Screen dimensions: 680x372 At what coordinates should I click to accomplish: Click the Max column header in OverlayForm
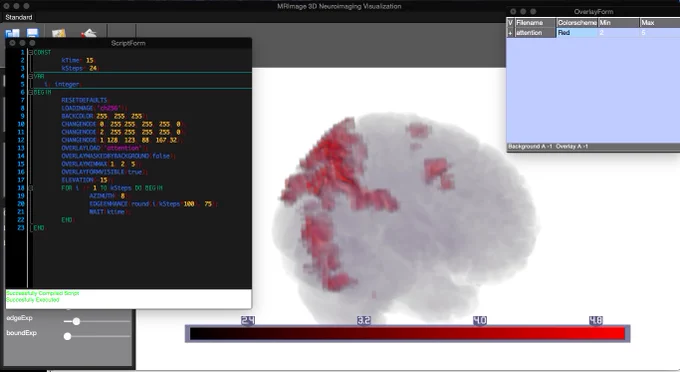pyautogui.click(x=660, y=23)
